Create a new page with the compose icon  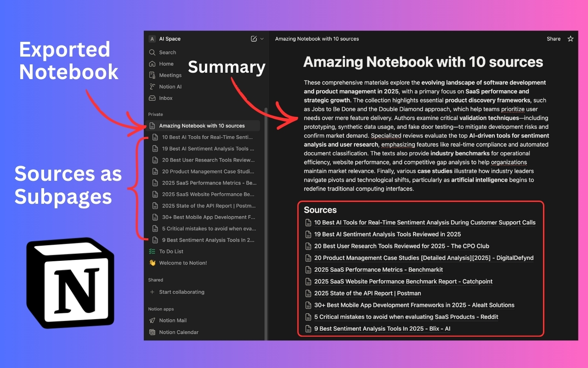(x=254, y=39)
